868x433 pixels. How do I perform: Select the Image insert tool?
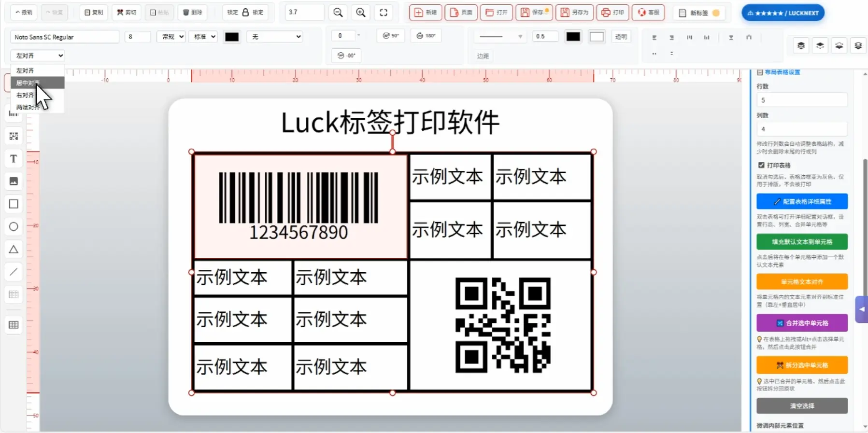14,181
